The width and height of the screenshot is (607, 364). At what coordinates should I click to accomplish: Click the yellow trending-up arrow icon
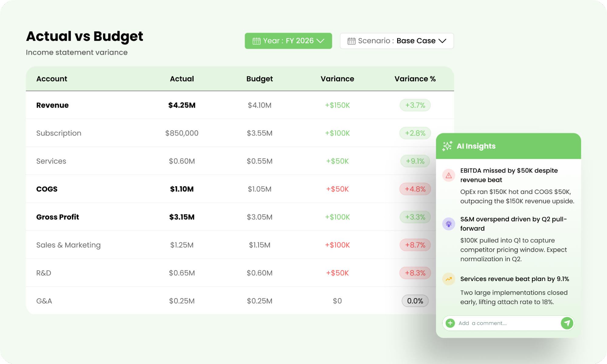click(448, 279)
